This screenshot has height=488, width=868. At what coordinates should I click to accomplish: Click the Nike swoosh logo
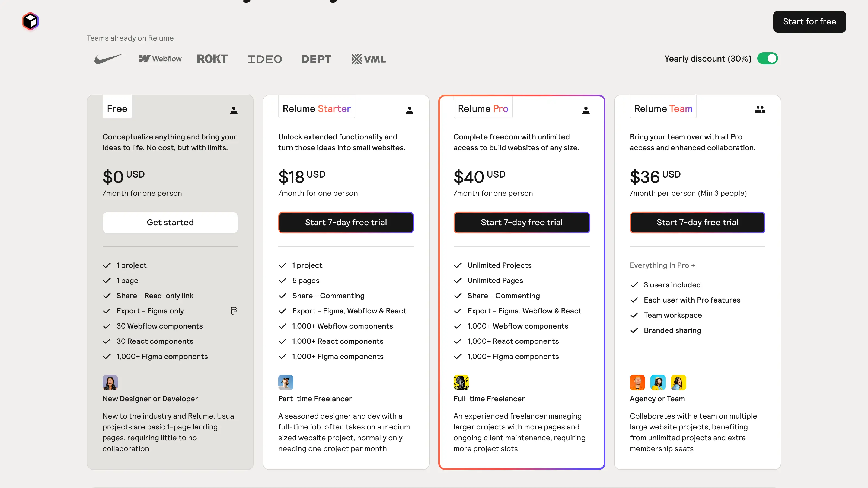pos(108,59)
